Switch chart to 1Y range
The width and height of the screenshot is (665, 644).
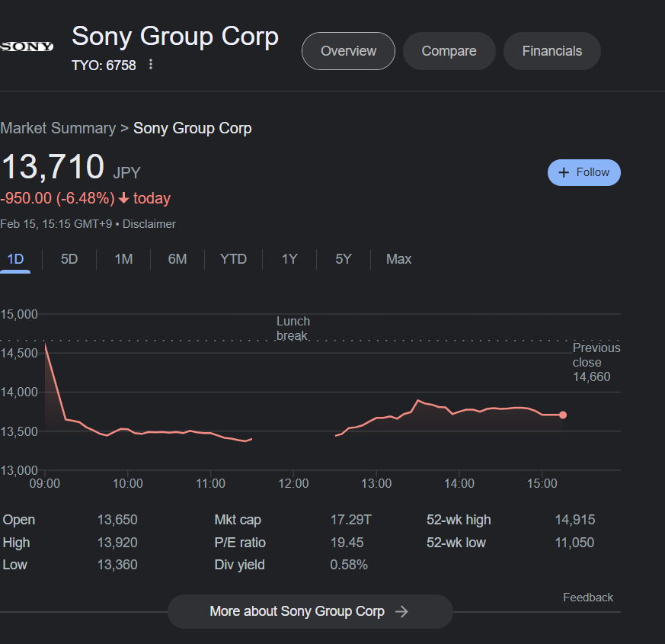(289, 259)
